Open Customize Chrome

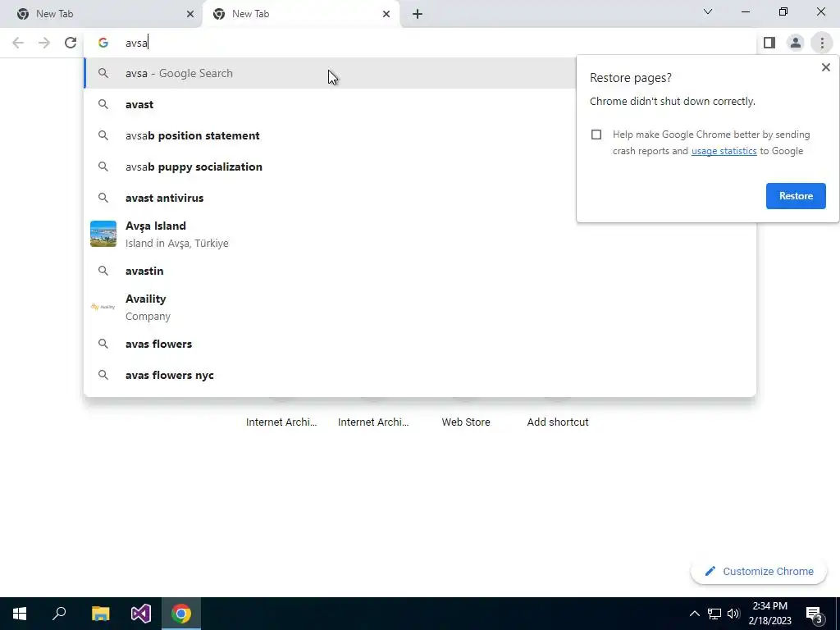point(759,572)
